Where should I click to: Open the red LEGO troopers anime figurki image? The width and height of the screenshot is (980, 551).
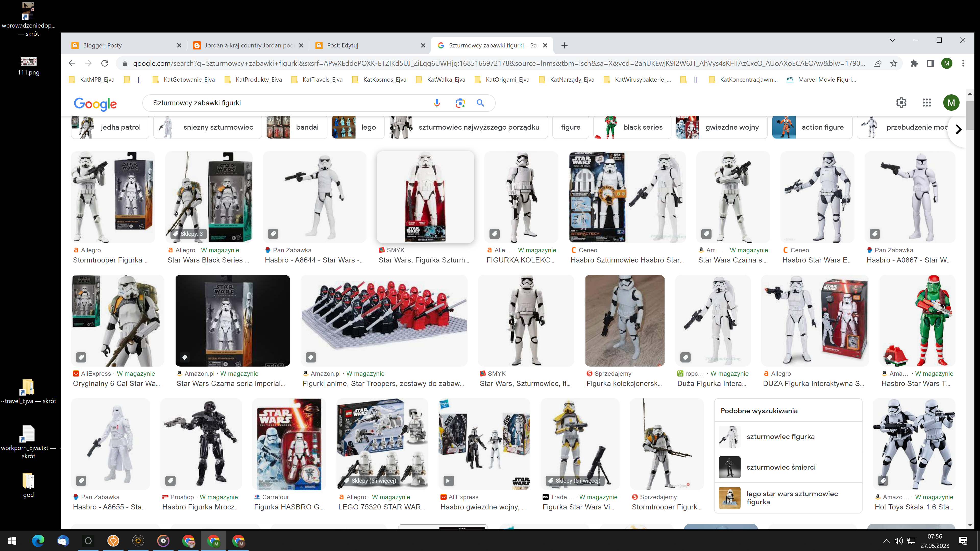click(384, 321)
